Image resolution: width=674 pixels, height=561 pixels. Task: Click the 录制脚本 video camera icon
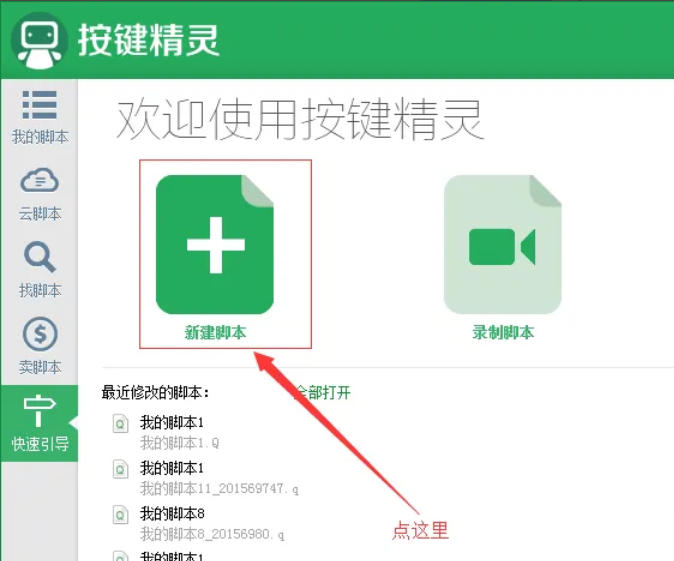502,246
